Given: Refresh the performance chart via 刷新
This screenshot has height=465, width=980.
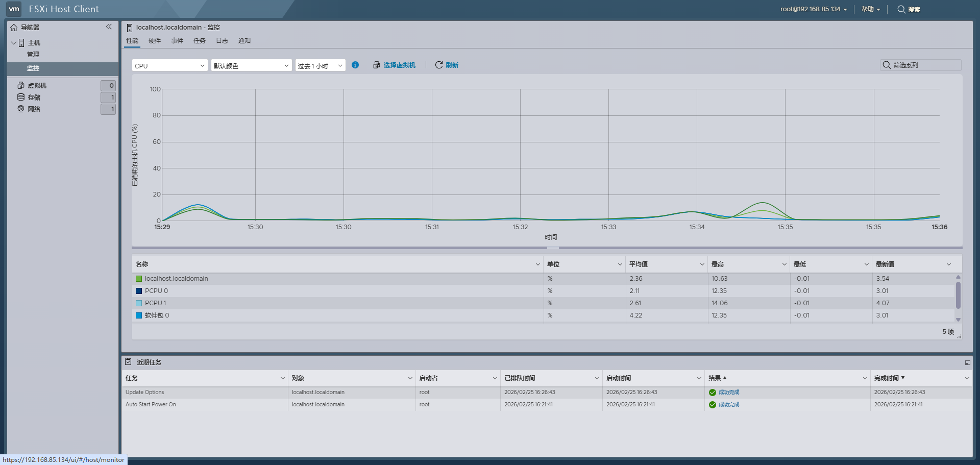Looking at the screenshot, I should [447, 65].
